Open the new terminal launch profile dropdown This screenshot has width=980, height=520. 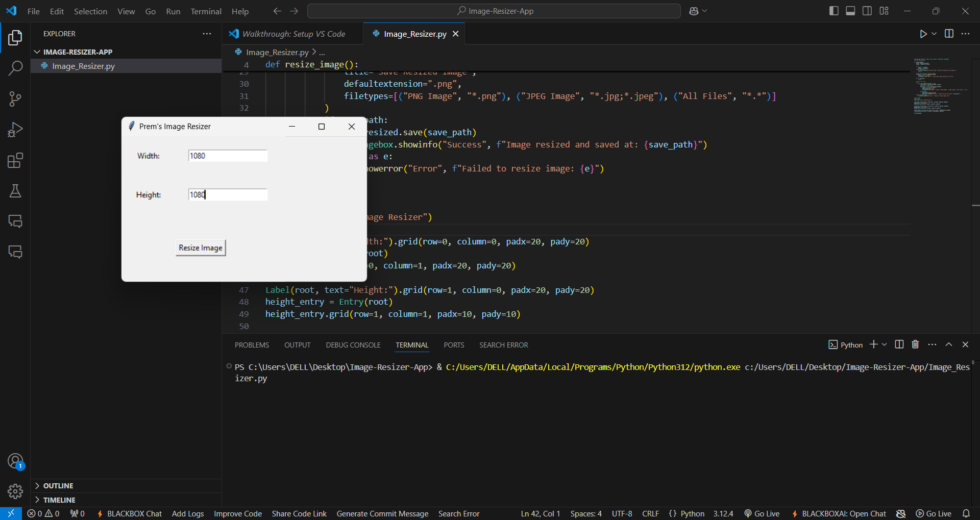point(885,344)
